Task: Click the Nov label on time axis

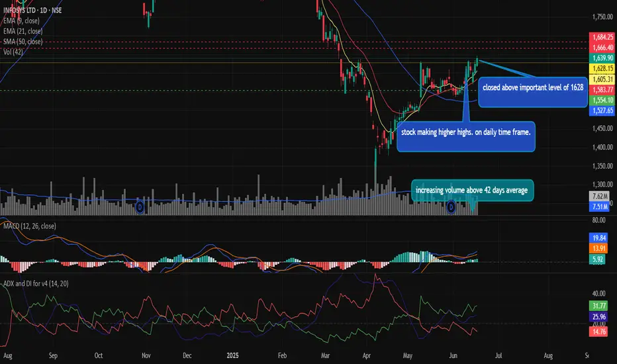Action: click(146, 355)
